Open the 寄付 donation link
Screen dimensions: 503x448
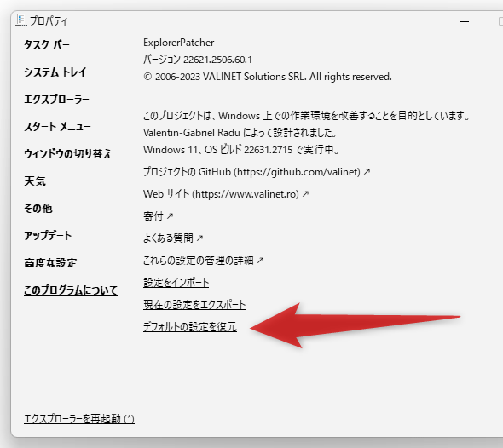click(159, 216)
